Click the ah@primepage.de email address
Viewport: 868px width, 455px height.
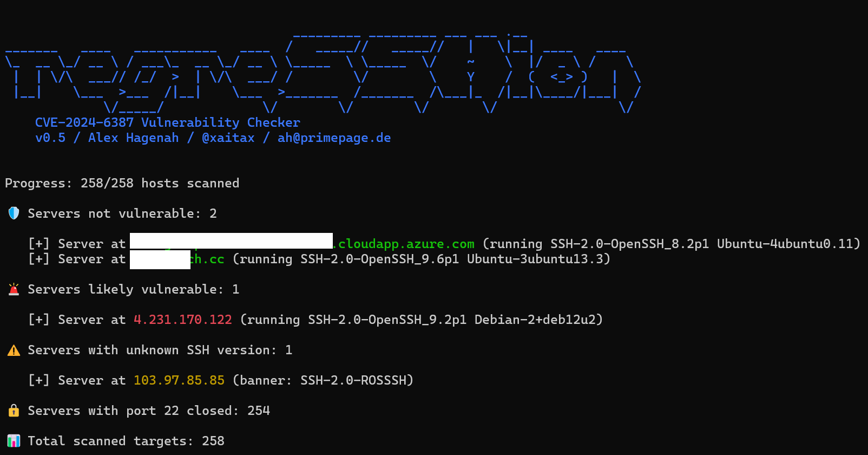click(334, 138)
